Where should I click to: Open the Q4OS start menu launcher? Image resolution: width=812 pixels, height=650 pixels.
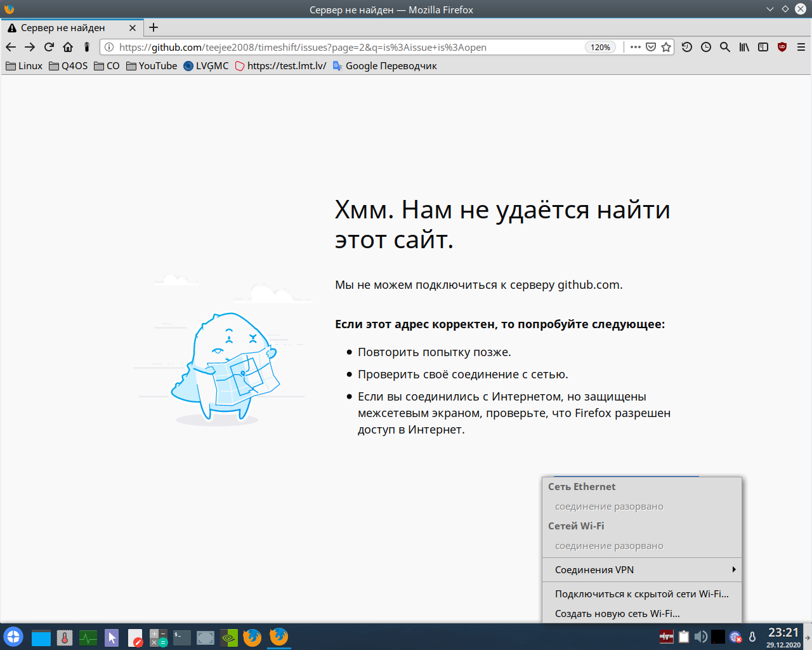[x=13, y=637]
